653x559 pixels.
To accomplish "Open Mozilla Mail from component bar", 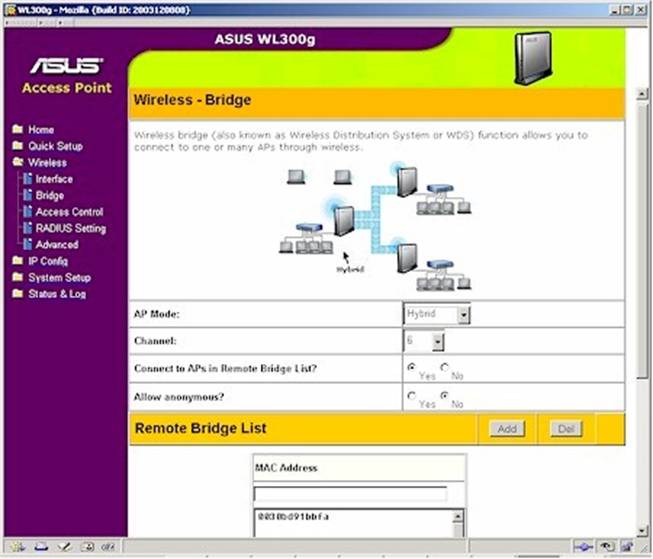I will (41, 547).
